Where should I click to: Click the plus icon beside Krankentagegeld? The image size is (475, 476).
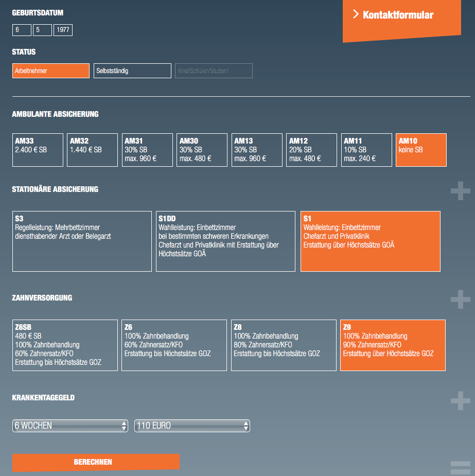[x=461, y=401]
